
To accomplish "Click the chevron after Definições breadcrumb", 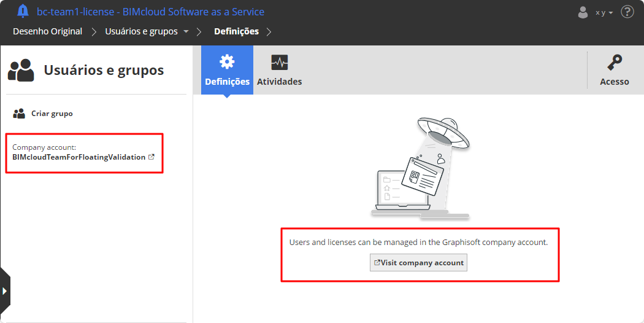I will click(269, 31).
